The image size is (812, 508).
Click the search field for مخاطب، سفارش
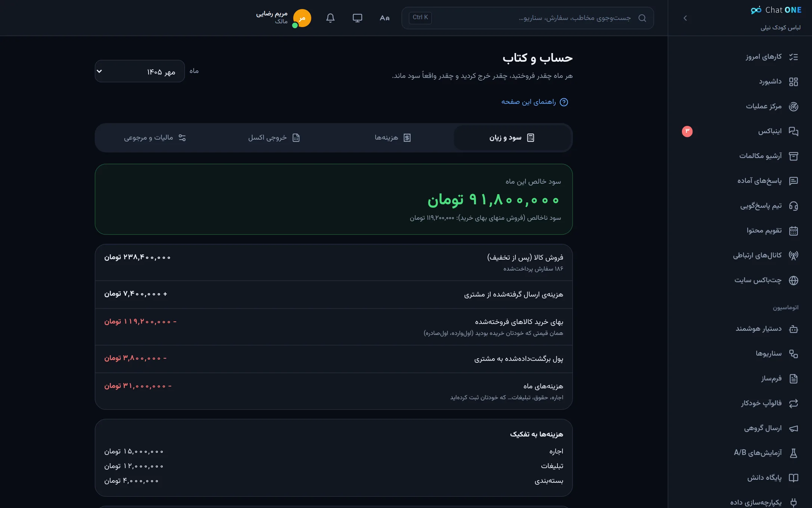pos(528,18)
